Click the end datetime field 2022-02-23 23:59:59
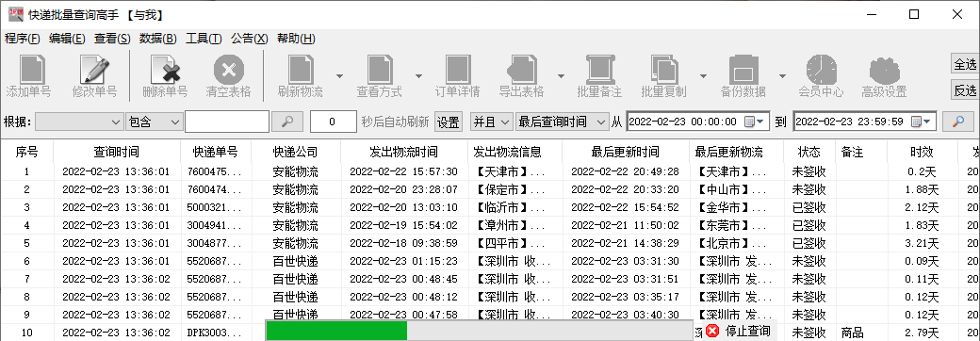The width and height of the screenshot is (980, 341). click(x=865, y=122)
